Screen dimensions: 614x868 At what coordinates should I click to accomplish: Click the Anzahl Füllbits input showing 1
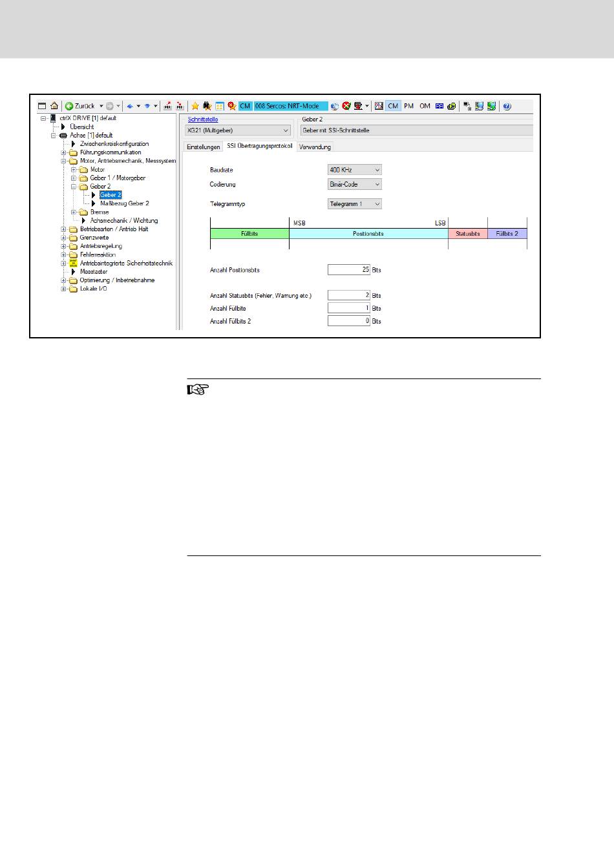[349, 308]
